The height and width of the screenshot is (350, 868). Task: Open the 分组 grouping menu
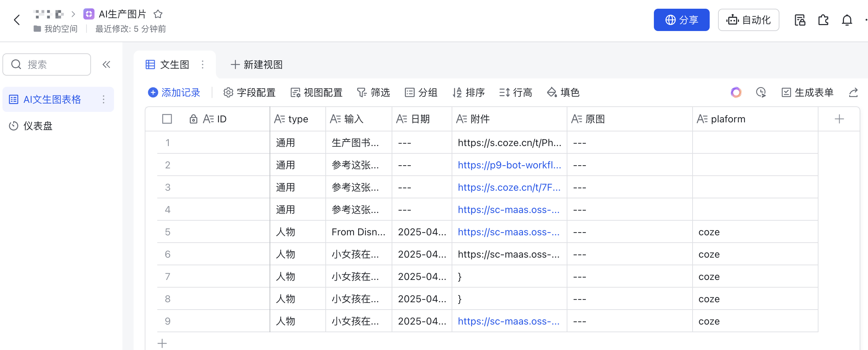[x=421, y=92]
